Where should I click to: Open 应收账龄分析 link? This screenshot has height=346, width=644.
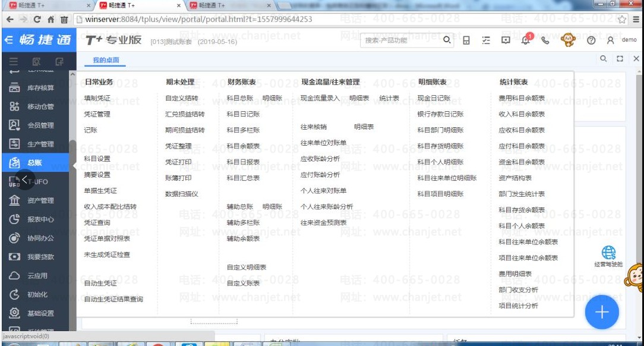[x=320, y=159]
